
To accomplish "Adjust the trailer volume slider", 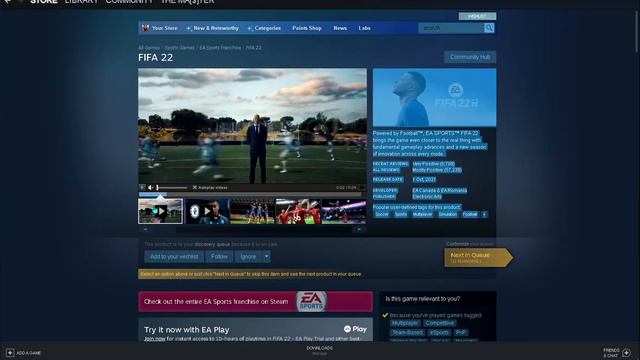I will coord(172,187).
